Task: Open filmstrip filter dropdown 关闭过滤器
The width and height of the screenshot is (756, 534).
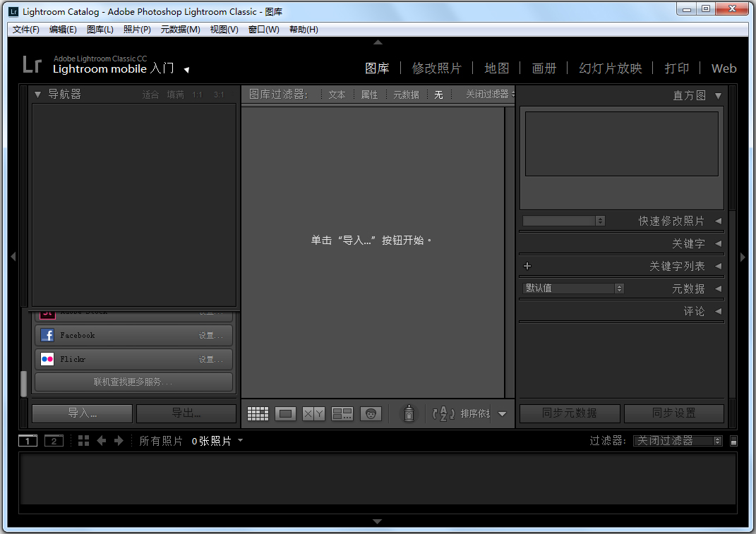Action: 678,440
